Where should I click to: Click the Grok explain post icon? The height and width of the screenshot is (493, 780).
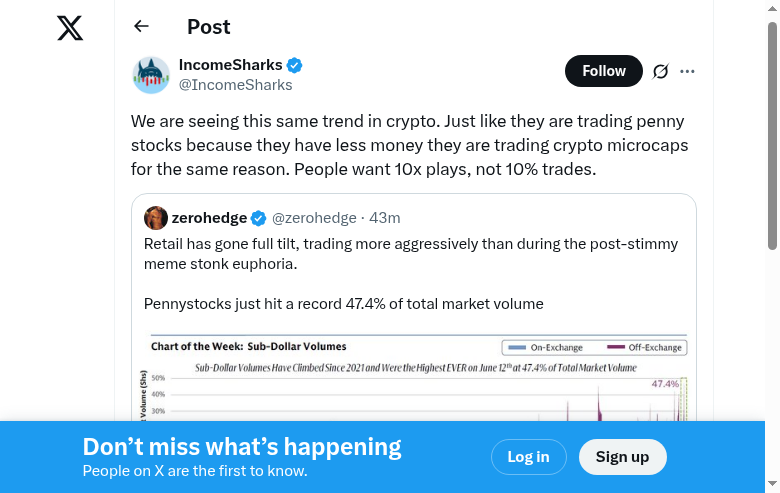[660, 71]
